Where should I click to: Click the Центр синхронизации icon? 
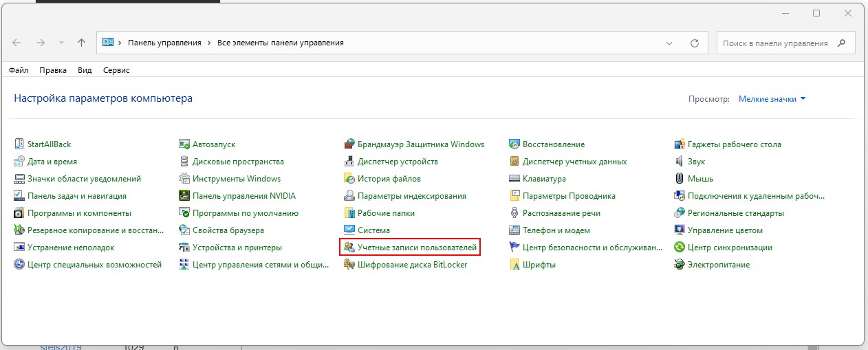click(x=680, y=248)
